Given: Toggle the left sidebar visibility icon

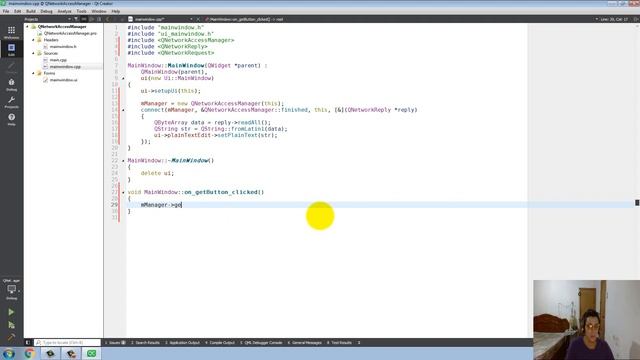Looking at the screenshot, I should tap(28, 343).
